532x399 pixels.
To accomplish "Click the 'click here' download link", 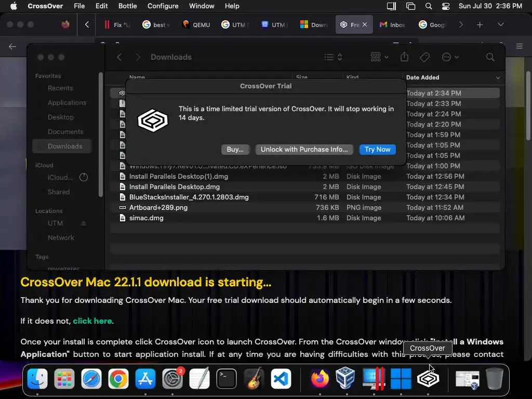I will 92,321.
